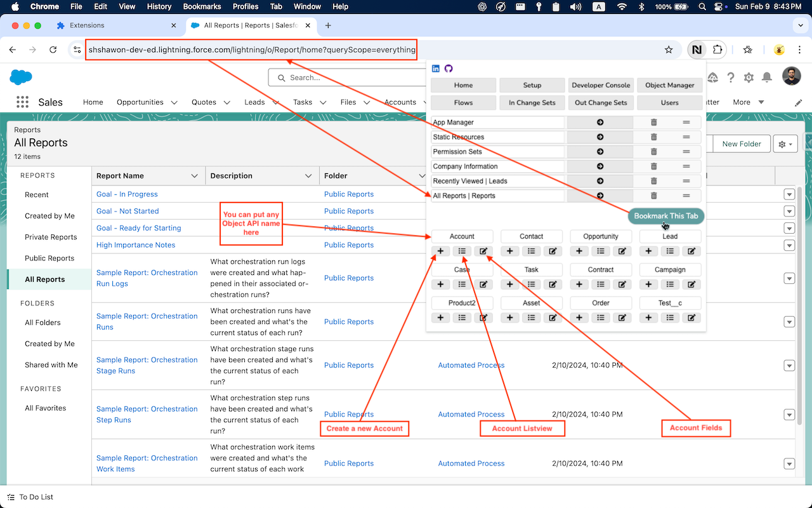Open Report Name column sort menu
The height and width of the screenshot is (508, 812).
pos(195,176)
